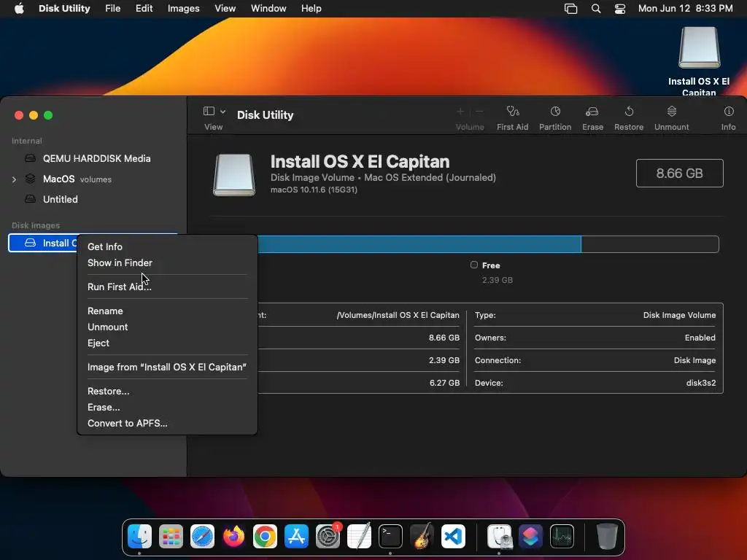
Task: Click the sidebar View icon
Action: [x=209, y=111]
